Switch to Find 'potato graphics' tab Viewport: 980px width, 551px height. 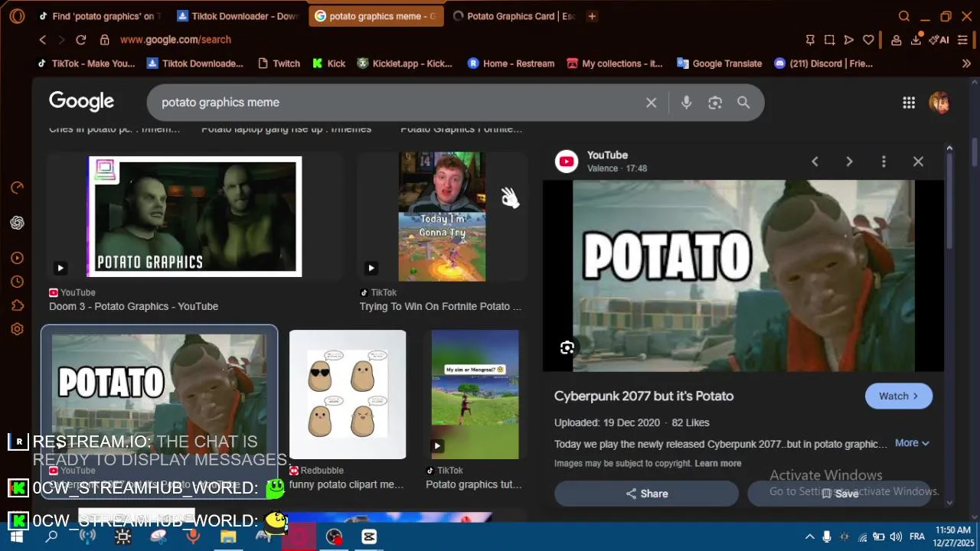tap(100, 16)
